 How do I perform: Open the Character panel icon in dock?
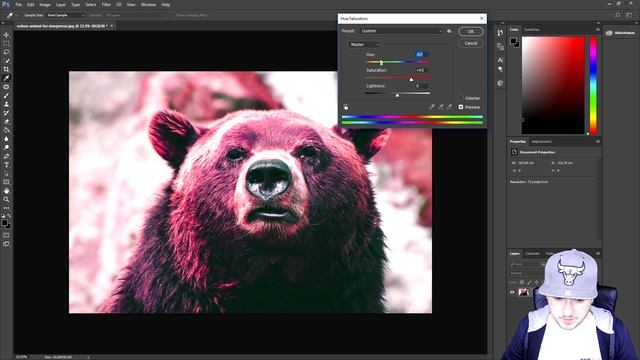[500, 60]
